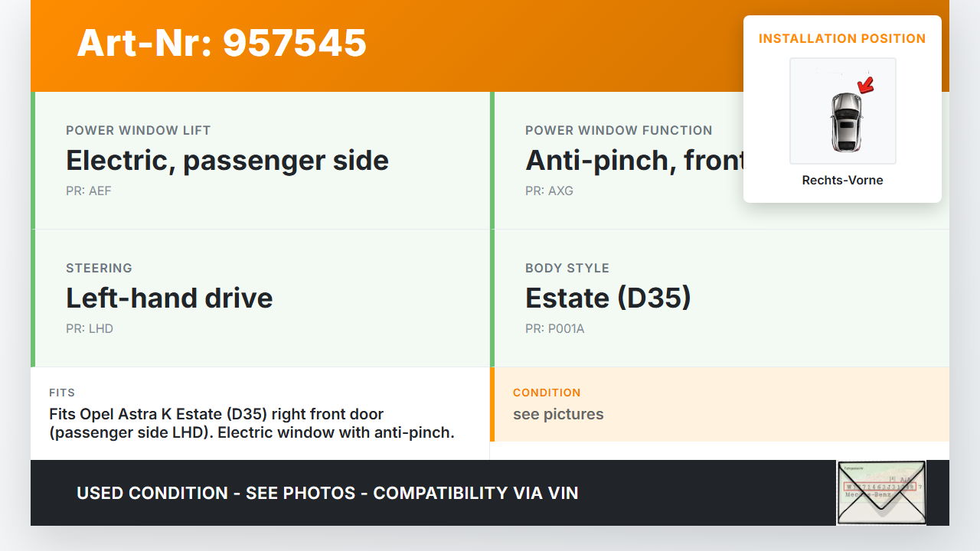Screen dimensions: 980x551
Task: Click the Installation Position title
Action: [842, 38]
